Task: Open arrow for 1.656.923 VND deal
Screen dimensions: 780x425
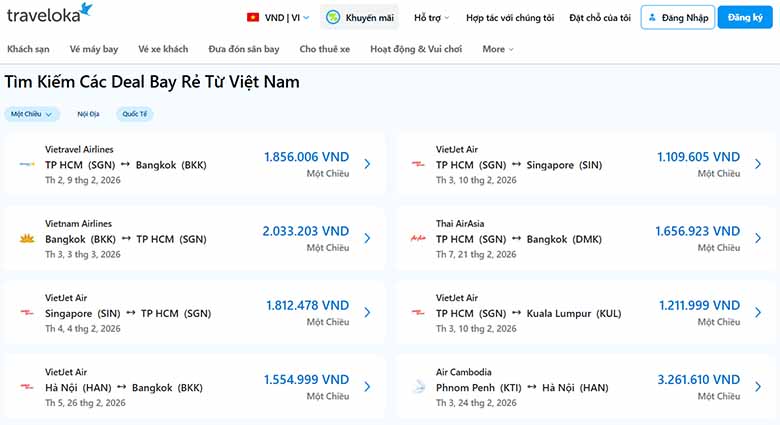Action: [x=758, y=238]
